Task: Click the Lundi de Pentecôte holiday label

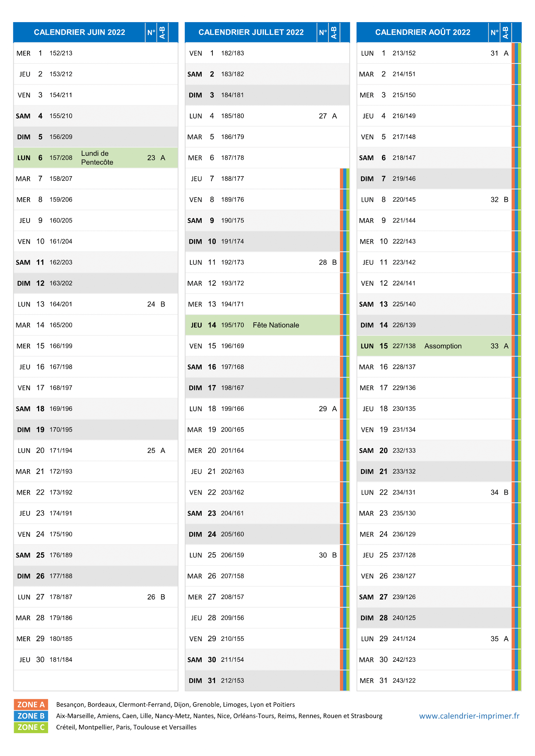Action: (97, 158)
